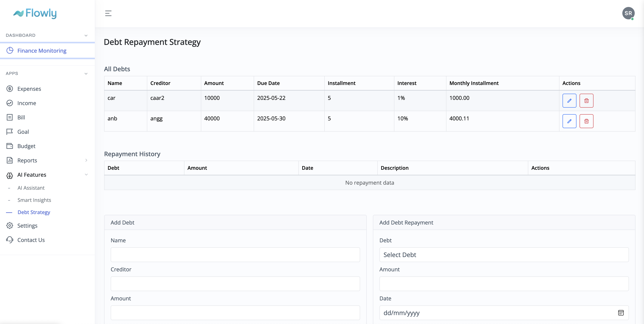
Task: Open Budget using its sidebar icon
Action: (9, 146)
